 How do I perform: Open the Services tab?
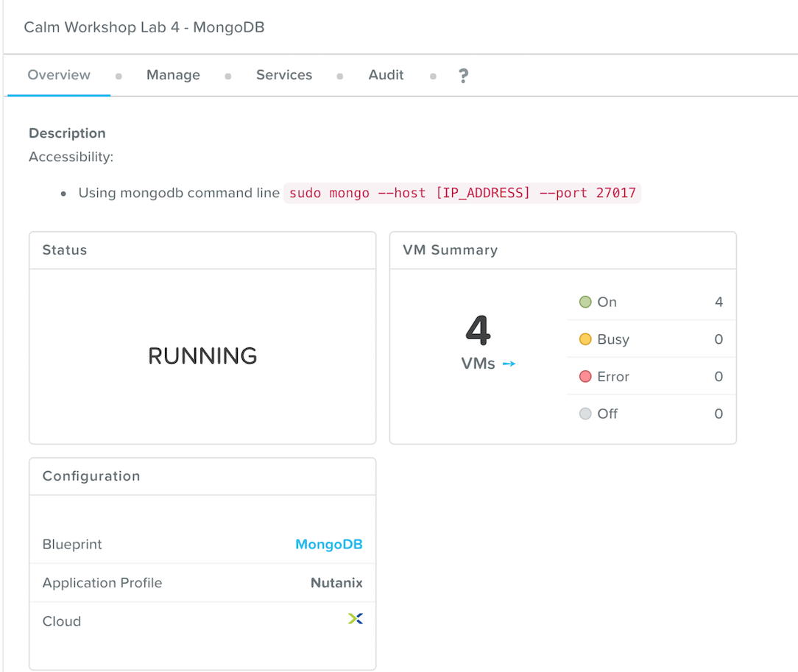coord(284,75)
